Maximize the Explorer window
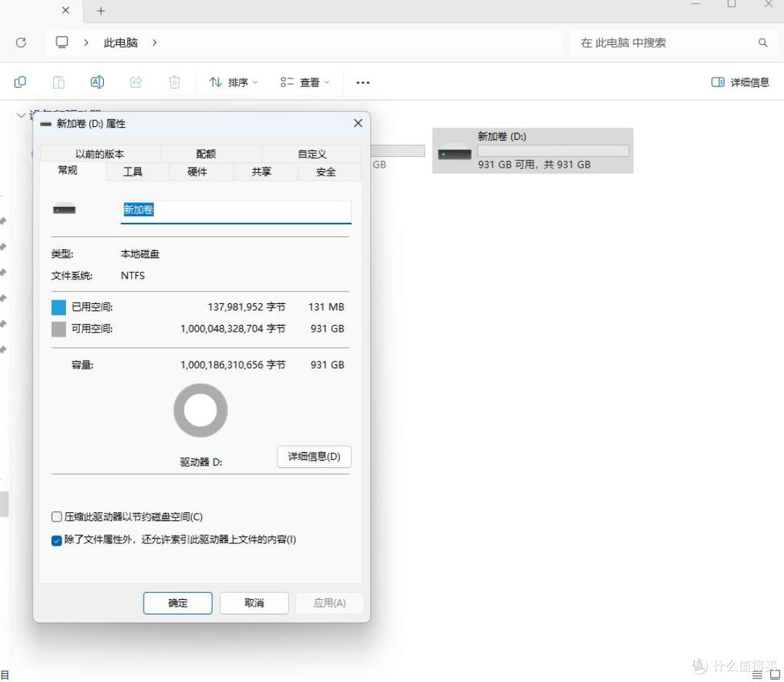This screenshot has width=784, height=682. tap(732, 4)
